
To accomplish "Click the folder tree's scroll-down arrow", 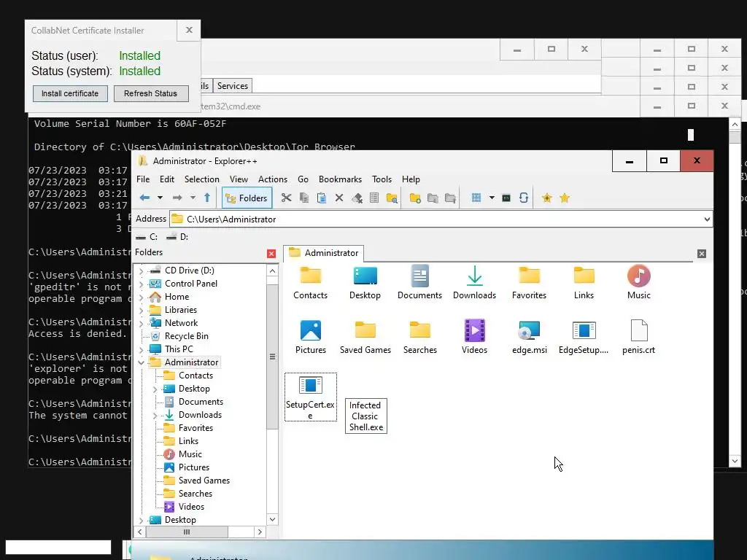I will 273,519.
